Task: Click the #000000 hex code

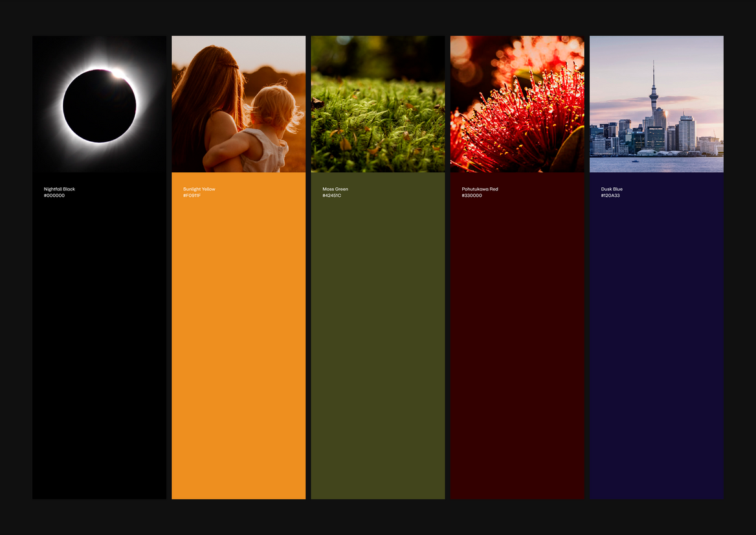Action: pos(54,196)
